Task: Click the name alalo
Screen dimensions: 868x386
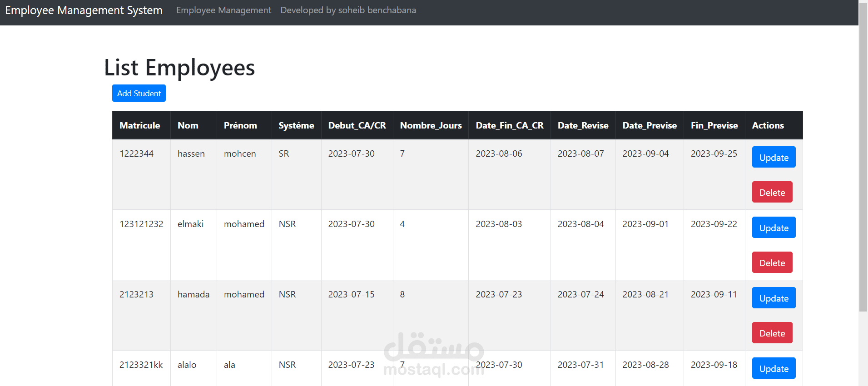Action: point(187,365)
